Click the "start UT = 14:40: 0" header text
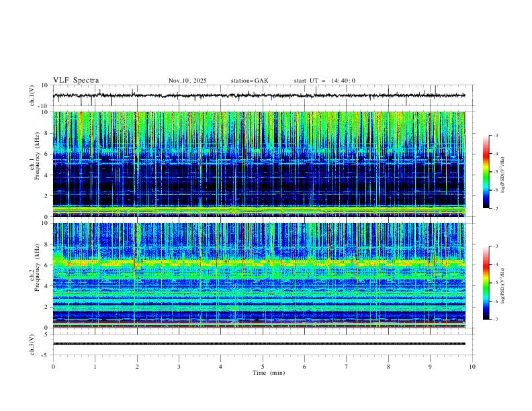Viewport: 532px width, 411px height. point(324,81)
